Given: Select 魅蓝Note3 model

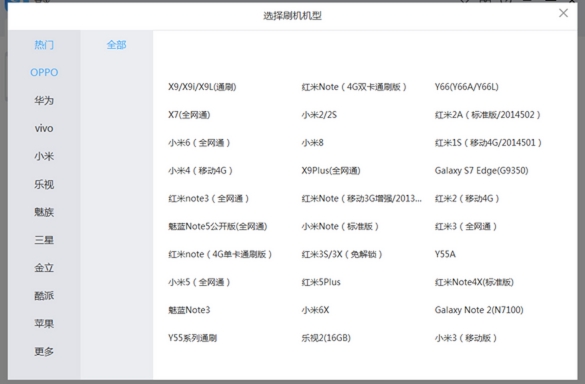Looking at the screenshot, I should tap(189, 310).
